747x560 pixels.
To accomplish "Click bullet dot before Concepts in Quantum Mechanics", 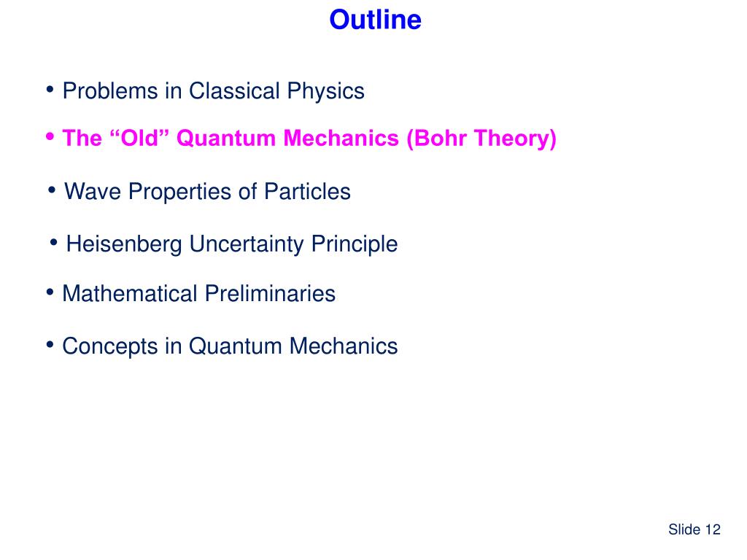I will point(50,344).
